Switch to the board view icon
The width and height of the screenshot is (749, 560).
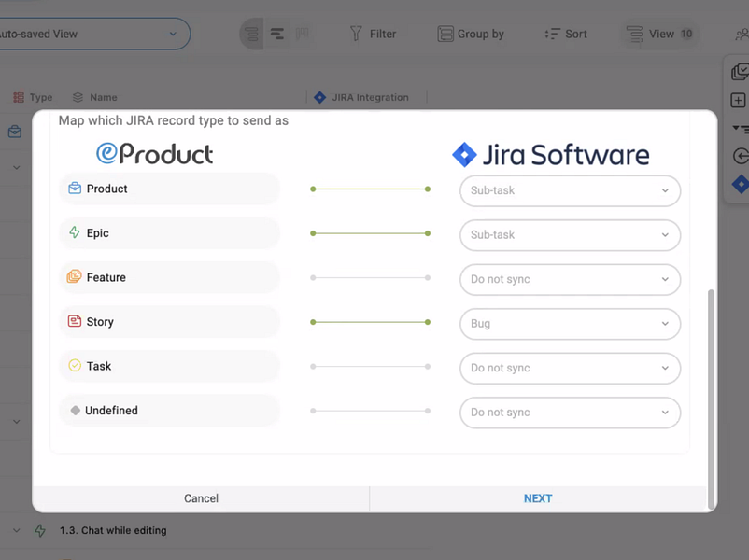[x=302, y=34]
